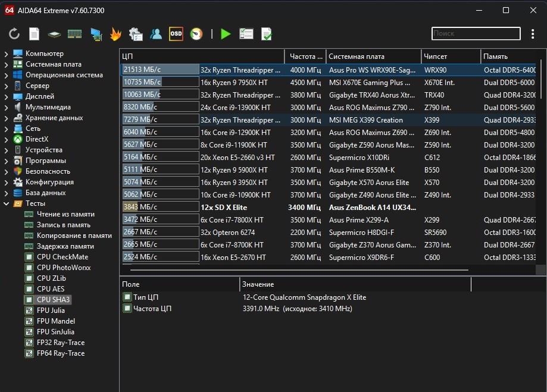Select FP64 Ray-Trace test in sidebar
This screenshot has width=547, height=392.
click(60, 353)
